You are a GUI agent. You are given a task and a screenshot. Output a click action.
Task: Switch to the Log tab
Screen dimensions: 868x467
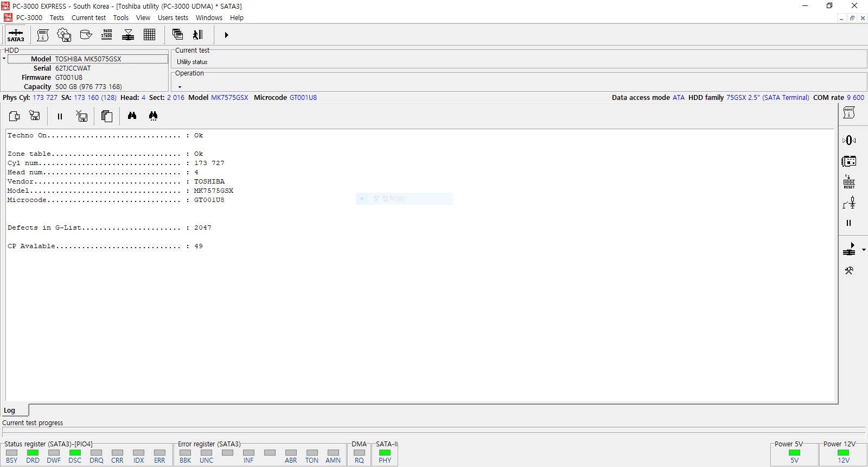click(x=10, y=411)
